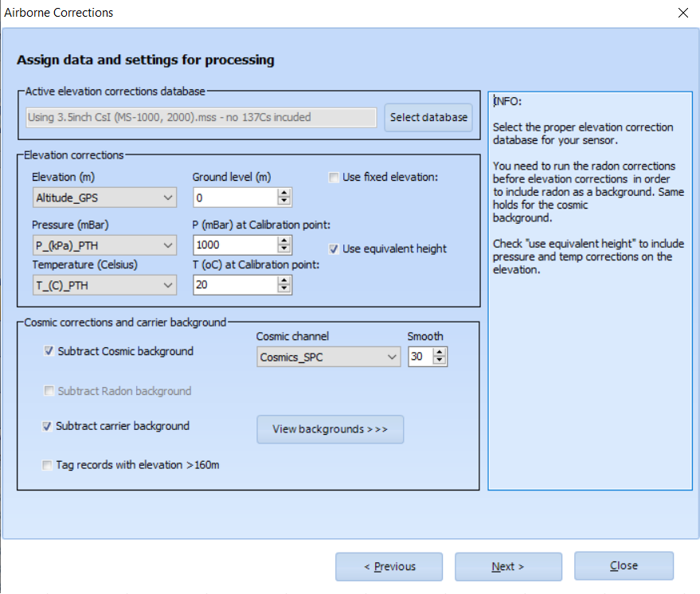Screen dimensions: 700x594
Task: Click the Next button
Action: [507, 566]
